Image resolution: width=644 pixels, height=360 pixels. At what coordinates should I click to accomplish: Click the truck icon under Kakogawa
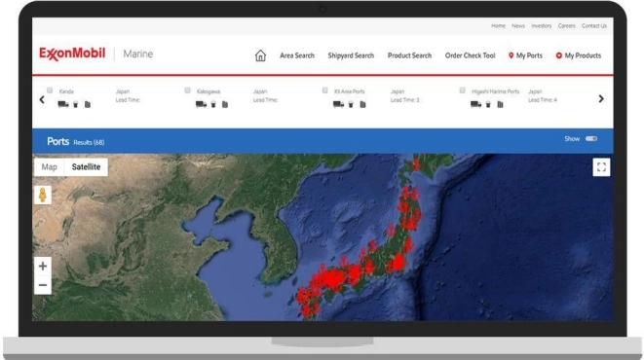(x=201, y=104)
